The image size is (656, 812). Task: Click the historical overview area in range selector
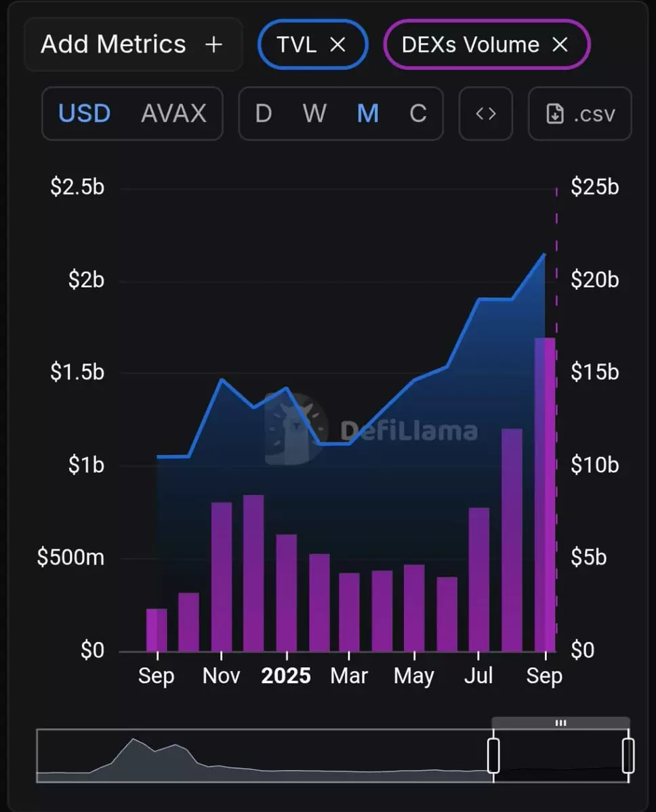[x=264, y=755]
